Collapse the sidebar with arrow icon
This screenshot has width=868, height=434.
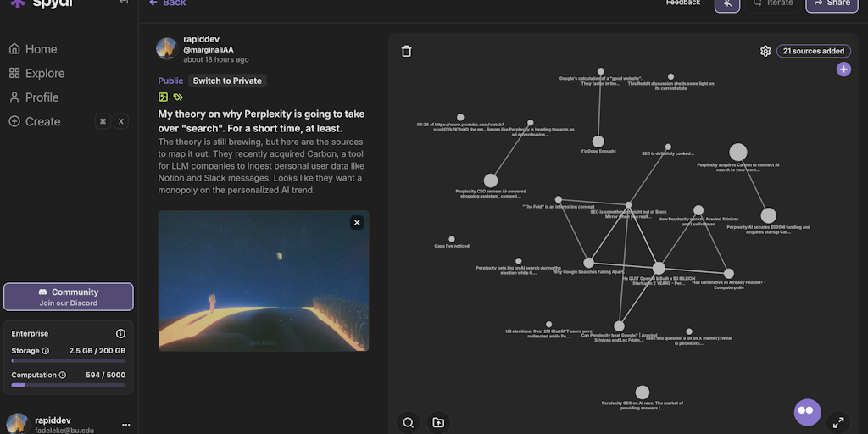[x=124, y=3]
